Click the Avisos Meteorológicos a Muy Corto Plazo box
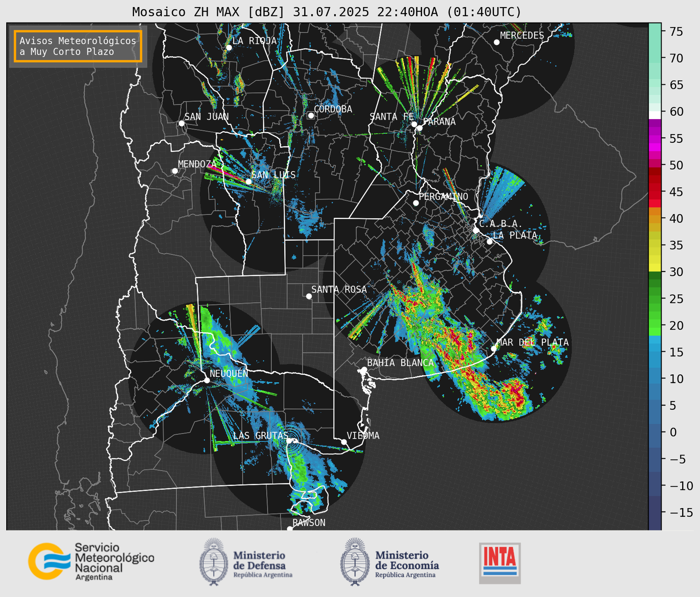This screenshot has width=700, height=597. (78, 46)
